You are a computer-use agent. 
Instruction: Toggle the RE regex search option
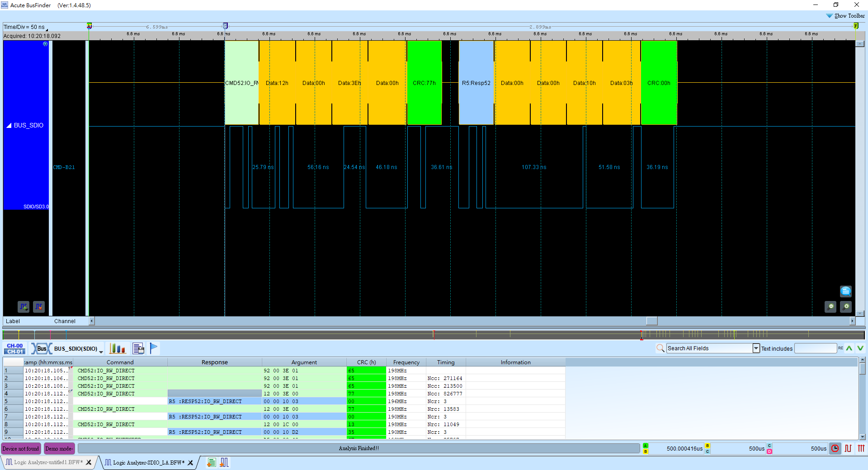coord(840,348)
